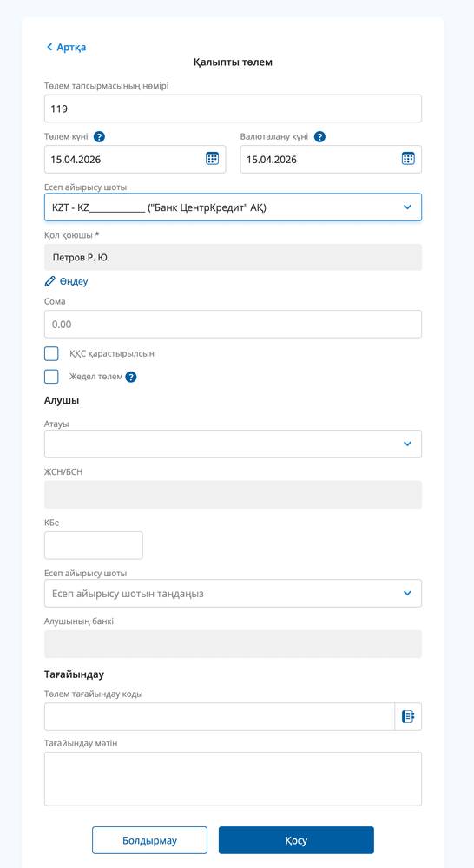Click the КБе input field
The width and height of the screenshot is (474, 868).
point(94,545)
